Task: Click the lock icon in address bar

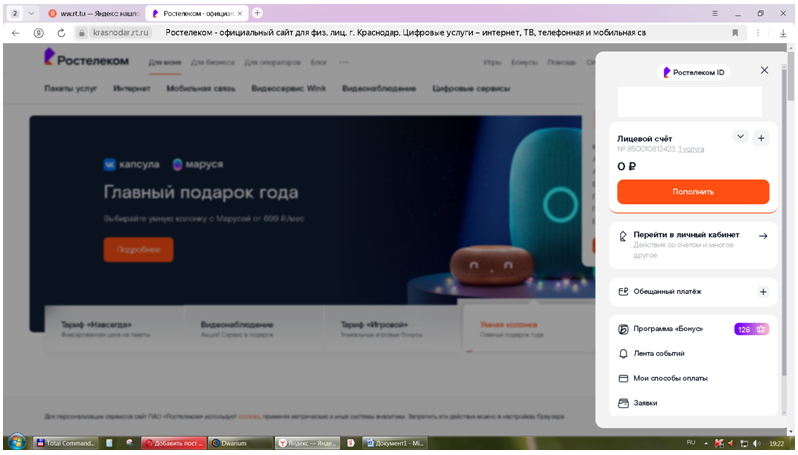Action: tap(81, 33)
